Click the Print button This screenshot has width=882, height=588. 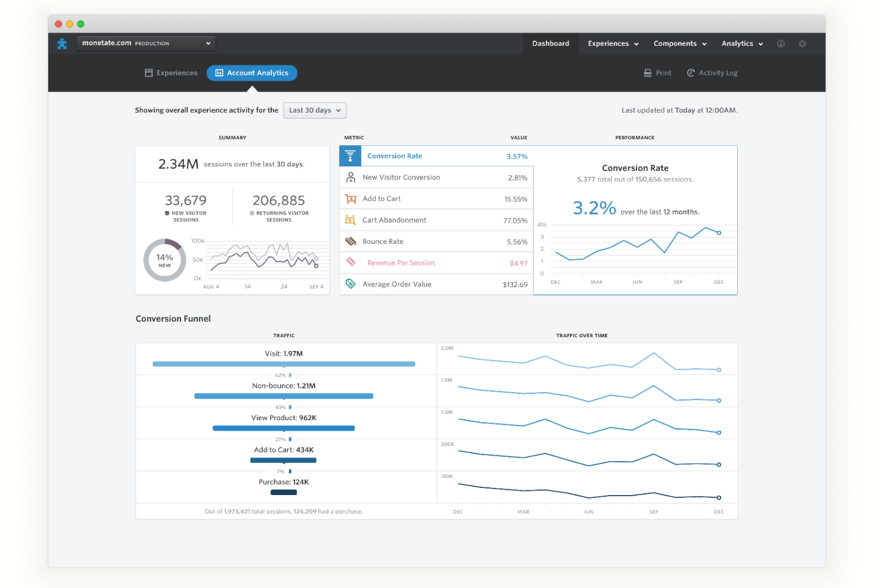tap(657, 73)
